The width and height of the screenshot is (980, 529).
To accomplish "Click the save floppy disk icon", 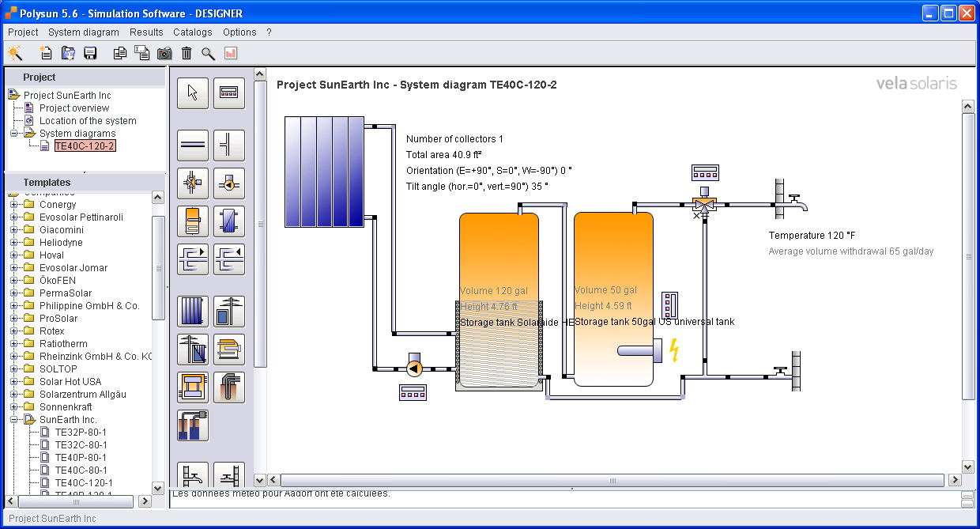I will 90,53.
